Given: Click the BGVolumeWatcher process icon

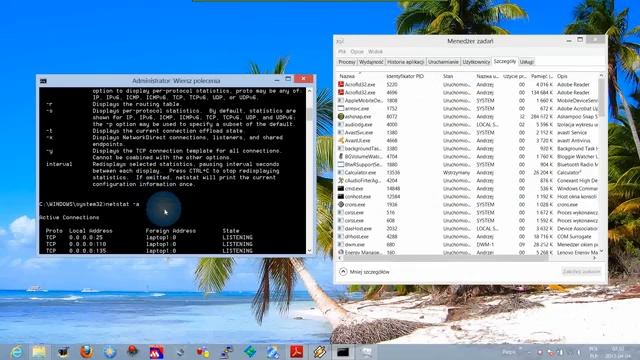Looking at the screenshot, I should click(341, 156).
